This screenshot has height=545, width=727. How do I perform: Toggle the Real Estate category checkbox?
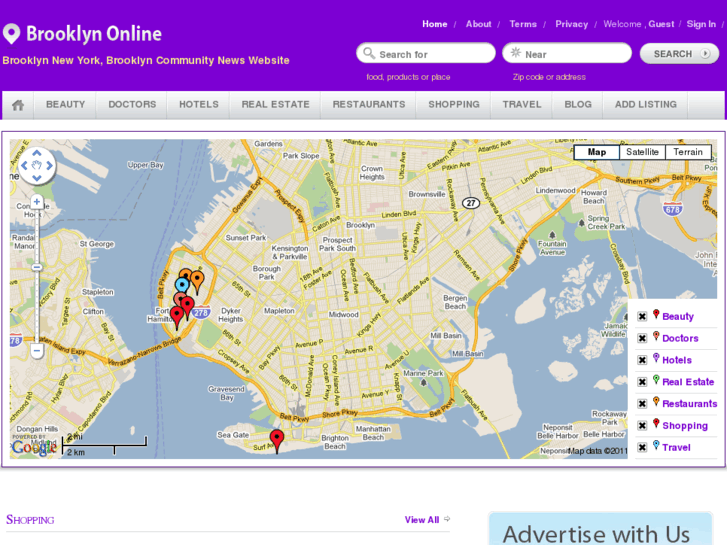[642, 382]
